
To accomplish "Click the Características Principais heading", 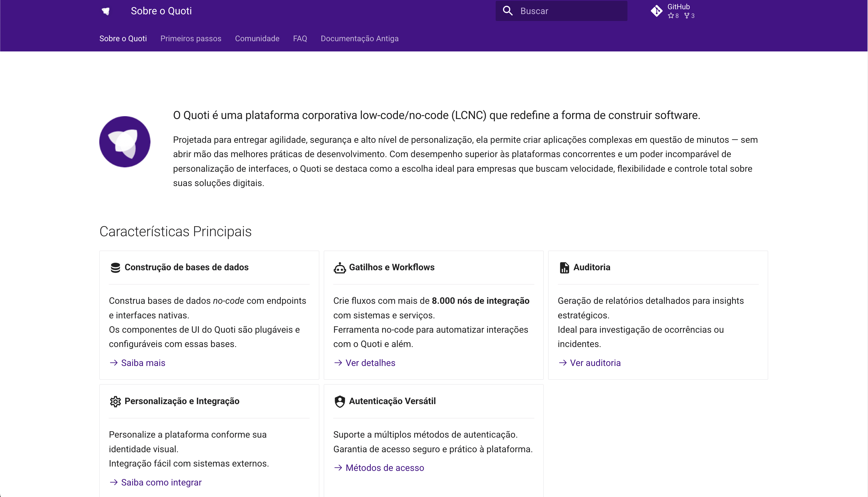I will tap(176, 231).
